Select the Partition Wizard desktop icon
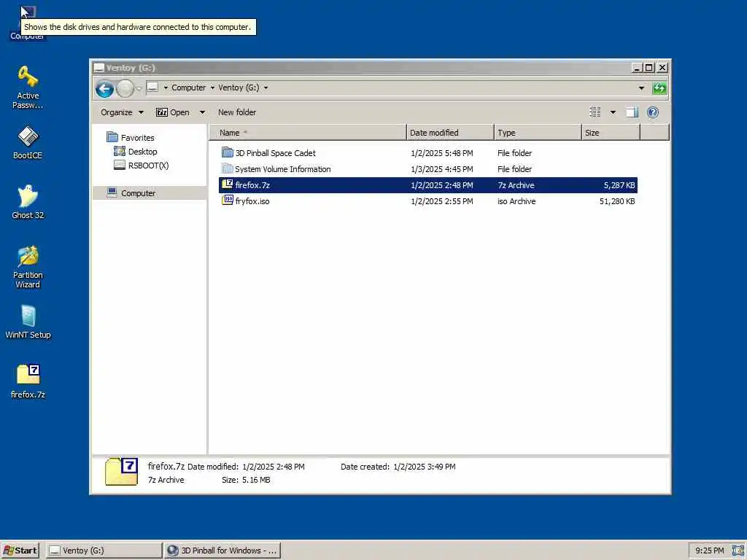The width and height of the screenshot is (747, 560). tap(28, 267)
